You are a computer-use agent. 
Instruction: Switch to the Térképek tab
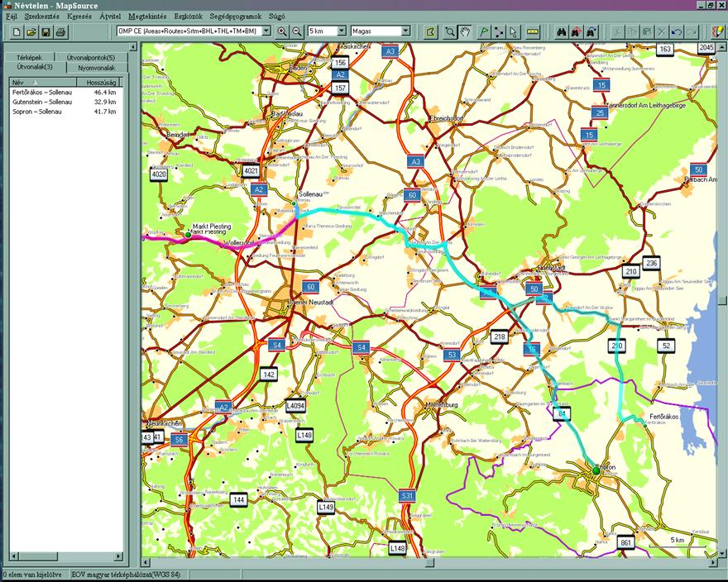[29, 58]
